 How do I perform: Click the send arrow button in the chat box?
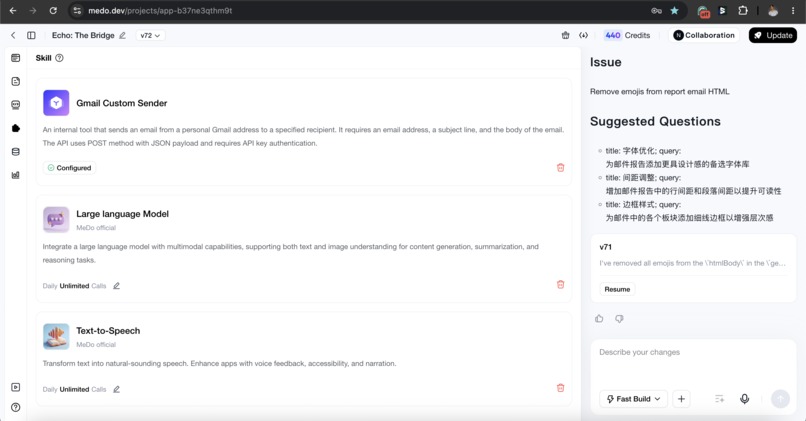point(780,399)
